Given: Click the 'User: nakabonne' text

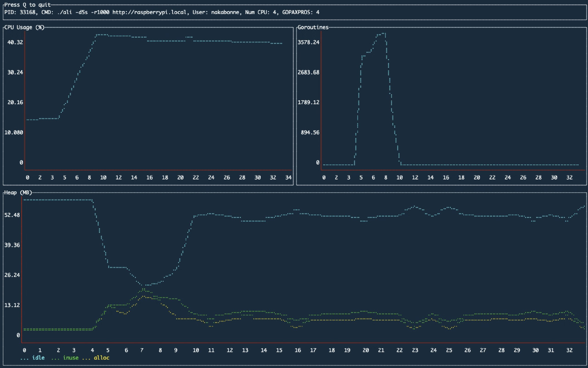Looking at the screenshot, I should tap(216, 12).
